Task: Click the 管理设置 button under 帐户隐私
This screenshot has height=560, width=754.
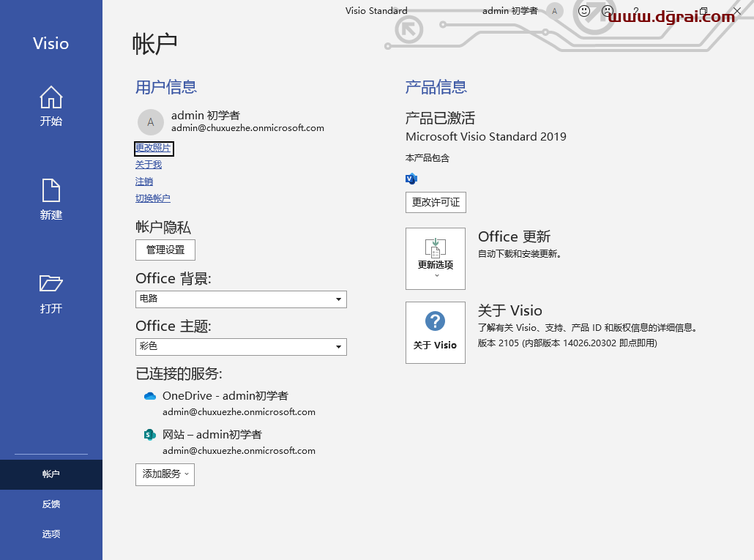Action: [x=165, y=250]
